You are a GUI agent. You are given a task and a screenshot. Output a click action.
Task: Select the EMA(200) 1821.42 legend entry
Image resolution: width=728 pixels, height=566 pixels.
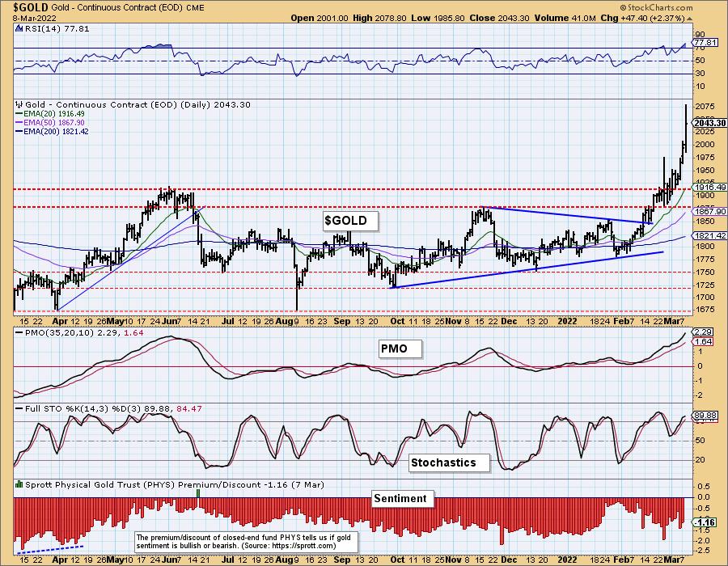pyautogui.click(x=52, y=131)
